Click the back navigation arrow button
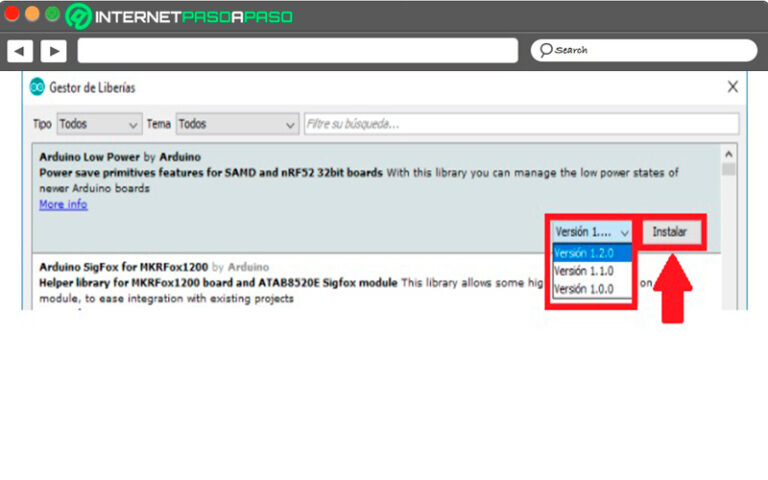768x480 pixels. (20, 50)
